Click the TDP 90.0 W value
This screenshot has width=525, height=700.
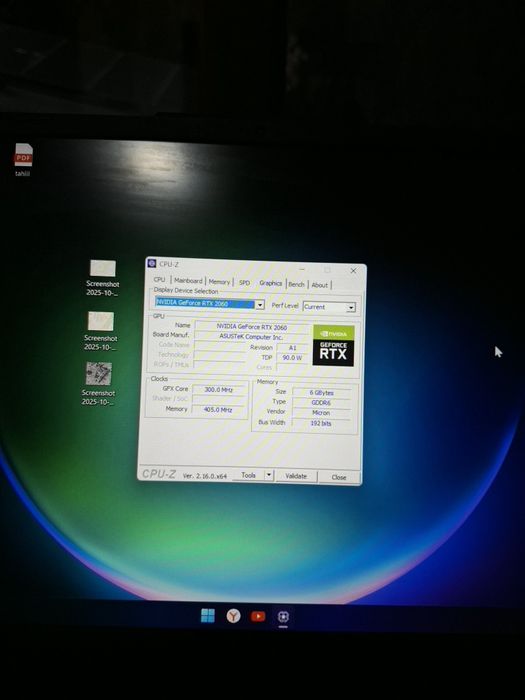(292, 358)
